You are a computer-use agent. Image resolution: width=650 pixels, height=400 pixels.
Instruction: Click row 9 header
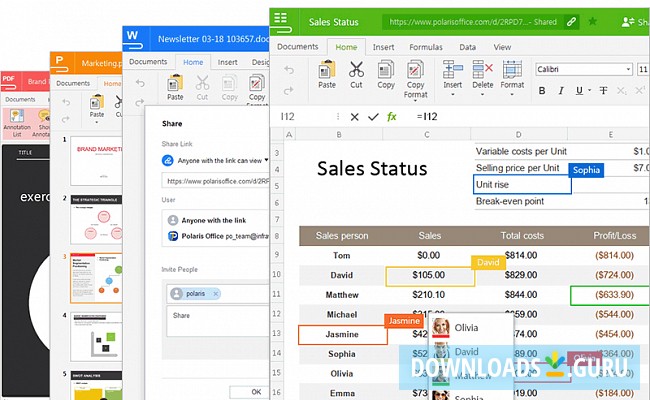tap(276, 255)
